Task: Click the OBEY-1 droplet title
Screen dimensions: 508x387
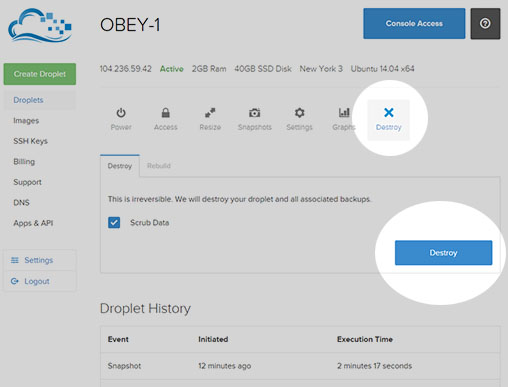Action: pos(130,25)
